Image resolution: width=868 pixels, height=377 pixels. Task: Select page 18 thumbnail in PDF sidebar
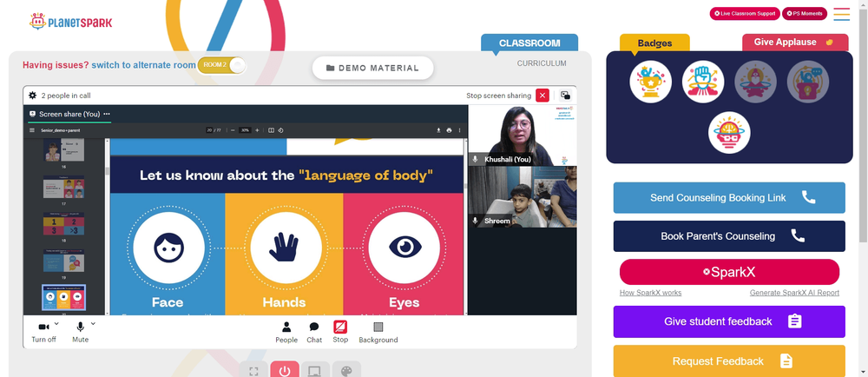pyautogui.click(x=63, y=223)
